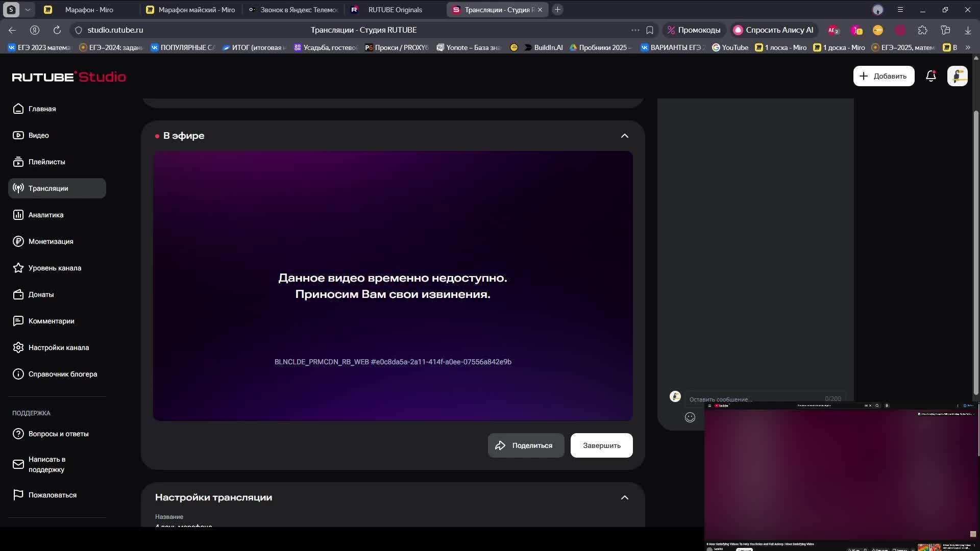
Task: Click Завершить to end the broadcast
Action: (601, 445)
